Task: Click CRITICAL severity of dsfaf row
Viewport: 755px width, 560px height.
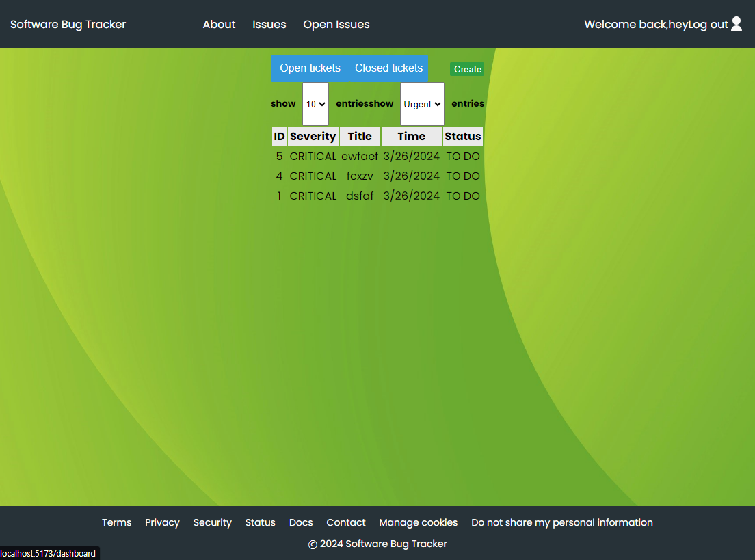Action: click(313, 196)
